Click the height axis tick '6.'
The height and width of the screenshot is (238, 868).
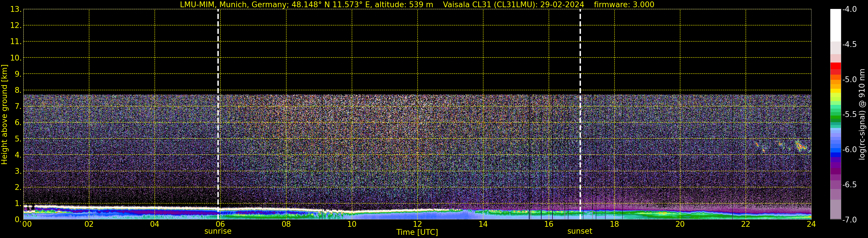coord(18,122)
